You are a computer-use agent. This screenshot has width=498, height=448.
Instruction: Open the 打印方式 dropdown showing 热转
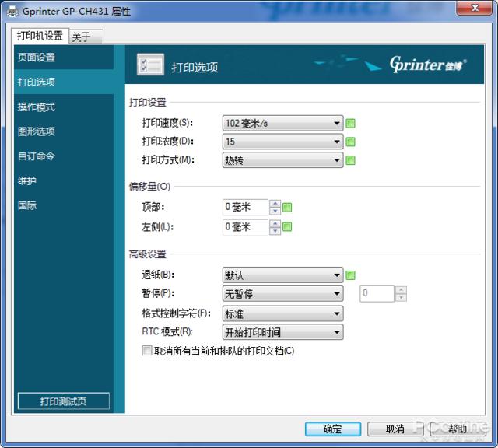pos(282,160)
